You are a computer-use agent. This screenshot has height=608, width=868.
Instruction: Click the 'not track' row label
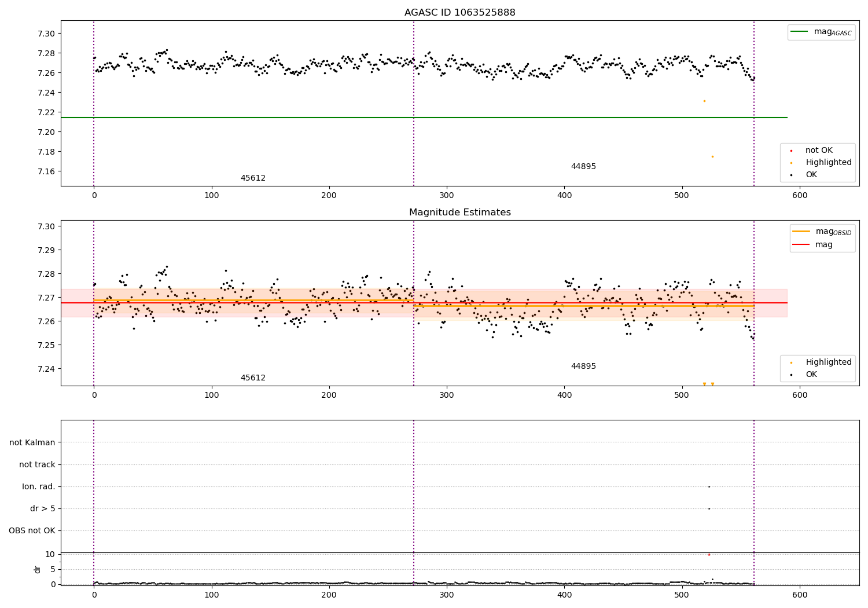click(x=37, y=465)
